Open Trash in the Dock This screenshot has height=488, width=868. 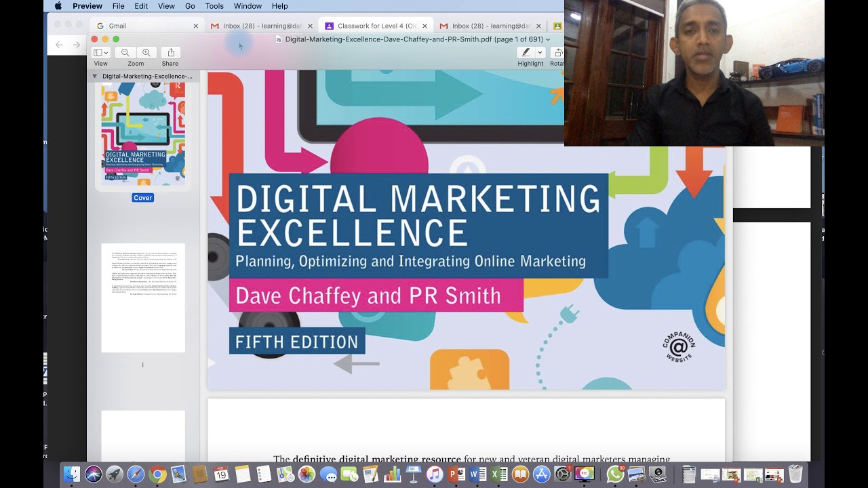click(x=796, y=474)
